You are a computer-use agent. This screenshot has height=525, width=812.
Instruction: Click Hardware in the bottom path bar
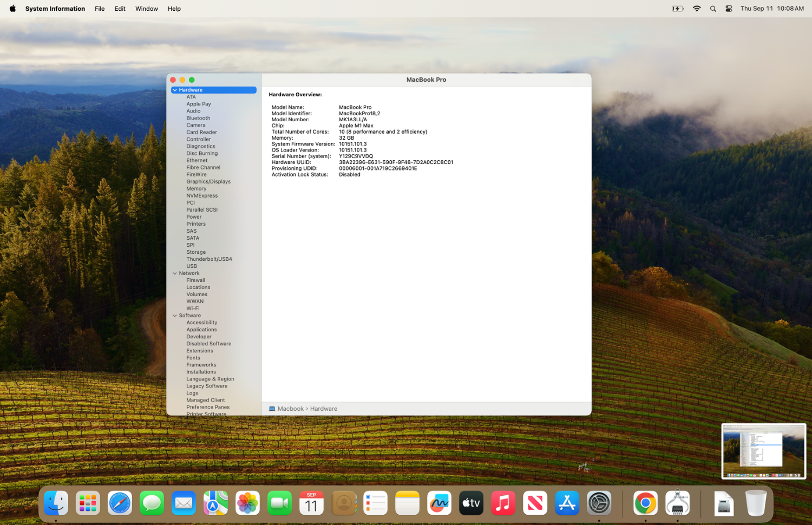324,409
